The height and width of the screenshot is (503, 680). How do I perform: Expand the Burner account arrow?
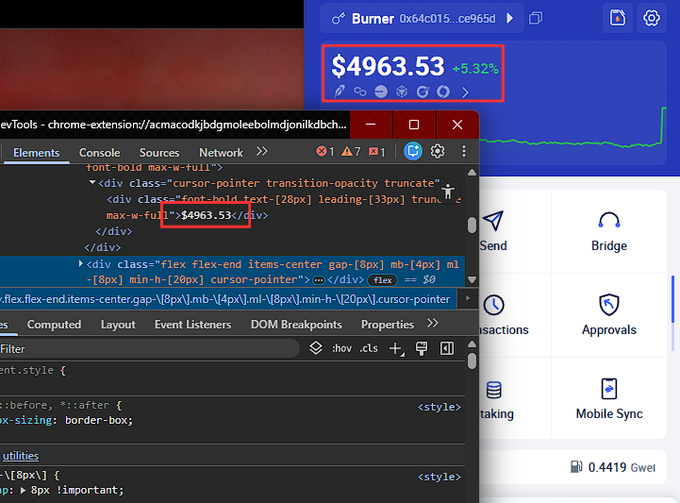[x=510, y=18]
